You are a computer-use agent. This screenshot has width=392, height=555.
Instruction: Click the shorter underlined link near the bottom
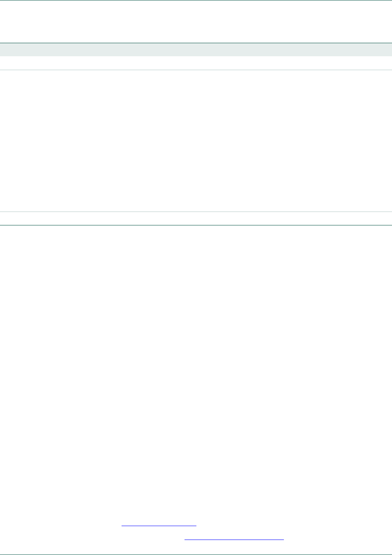pyautogui.click(x=159, y=523)
